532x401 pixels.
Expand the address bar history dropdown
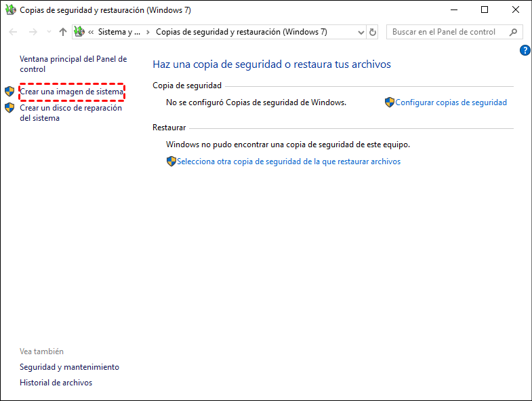click(360, 32)
